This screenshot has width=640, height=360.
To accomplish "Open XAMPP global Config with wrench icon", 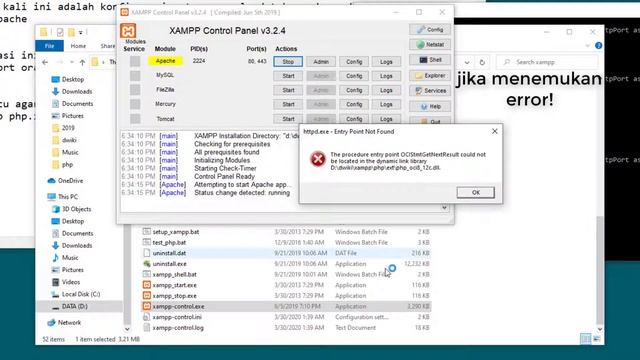I will pos(430,29).
